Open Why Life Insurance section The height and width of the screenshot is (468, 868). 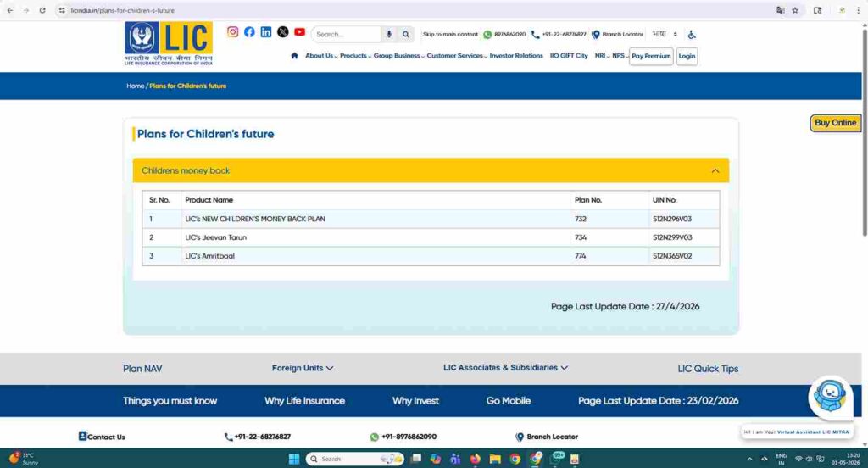coord(304,400)
